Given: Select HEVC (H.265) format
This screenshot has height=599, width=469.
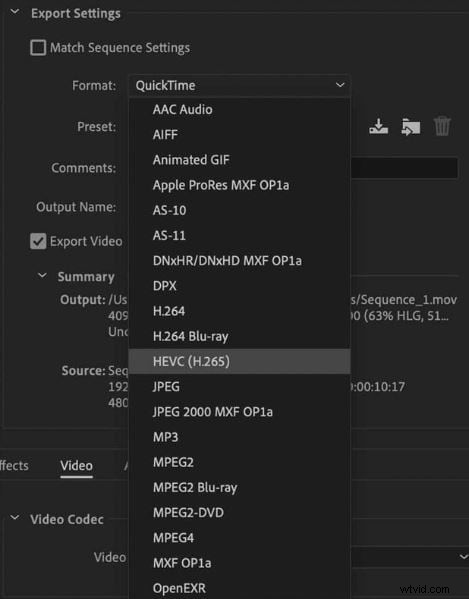Looking at the screenshot, I should pyautogui.click(x=239, y=361).
